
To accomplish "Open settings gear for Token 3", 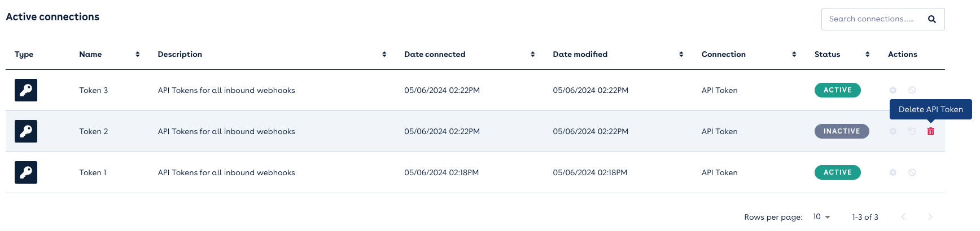I will coord(893,90).
